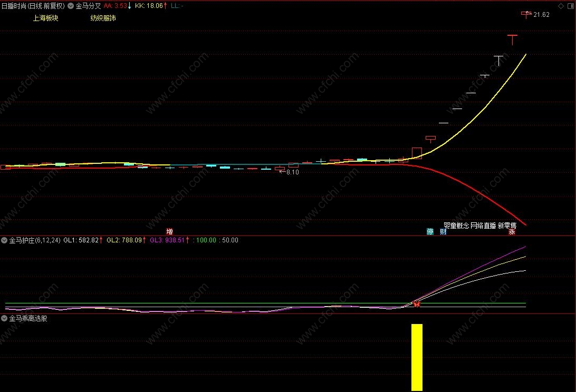
Task: Click the yellow signal bar in bottom panel
Action: click(417, 357)
